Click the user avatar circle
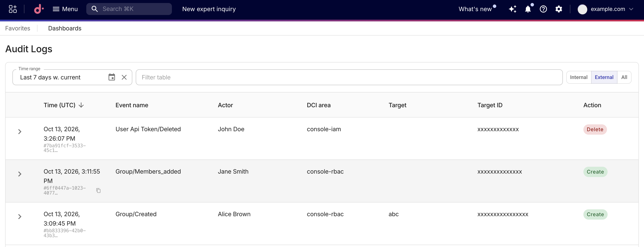The width and height of the screenshot is (644, 247). coord(582,9)
